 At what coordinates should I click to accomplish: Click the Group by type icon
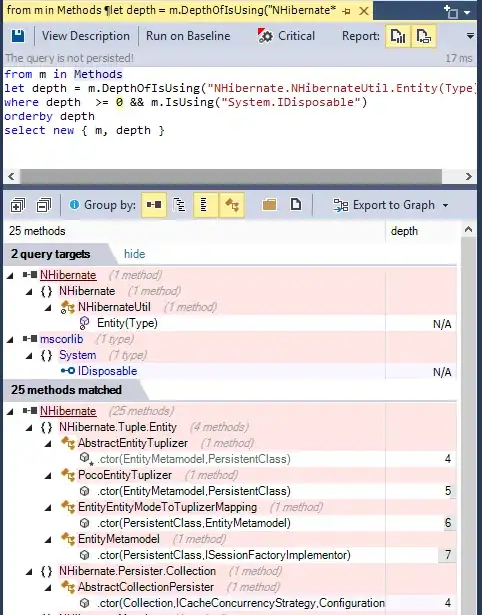click(232, 205)
